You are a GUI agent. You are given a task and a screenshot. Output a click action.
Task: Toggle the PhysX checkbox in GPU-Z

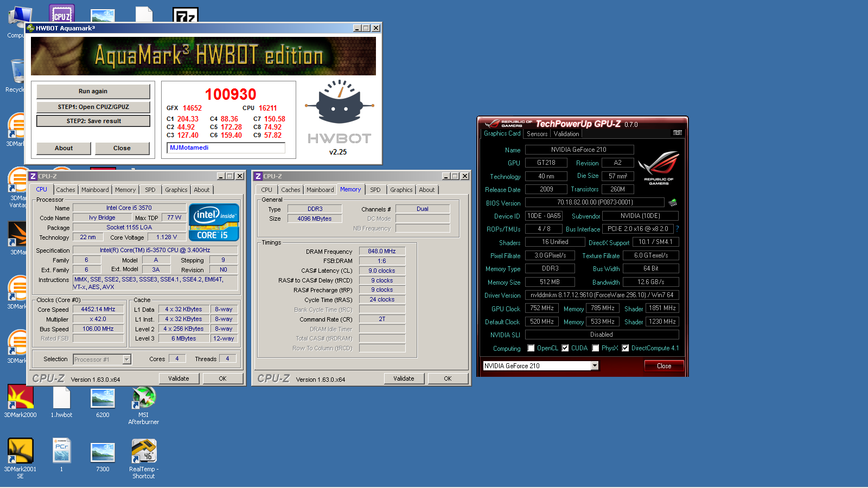point(596,348)
